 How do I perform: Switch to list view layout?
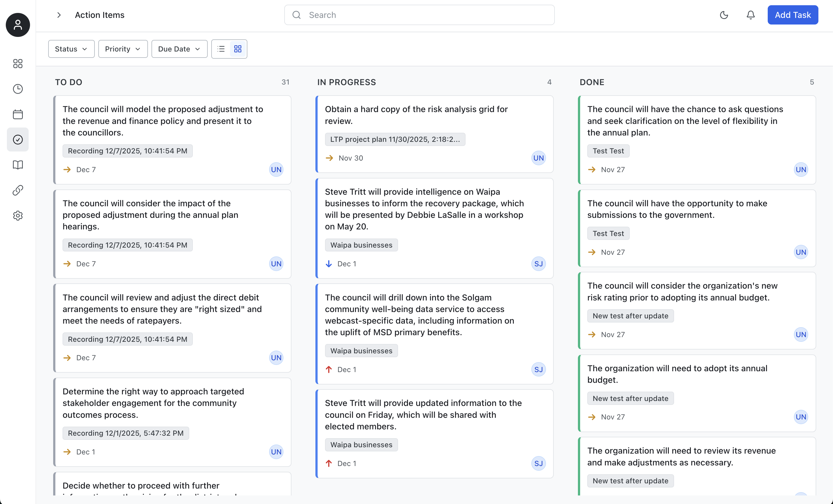221,49
